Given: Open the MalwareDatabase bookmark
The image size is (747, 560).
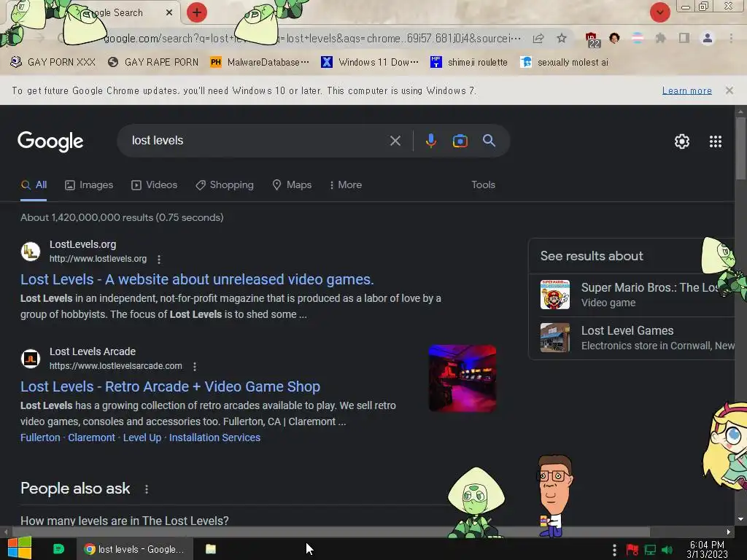Looking at the screenshot, I should tap(260, 63).
